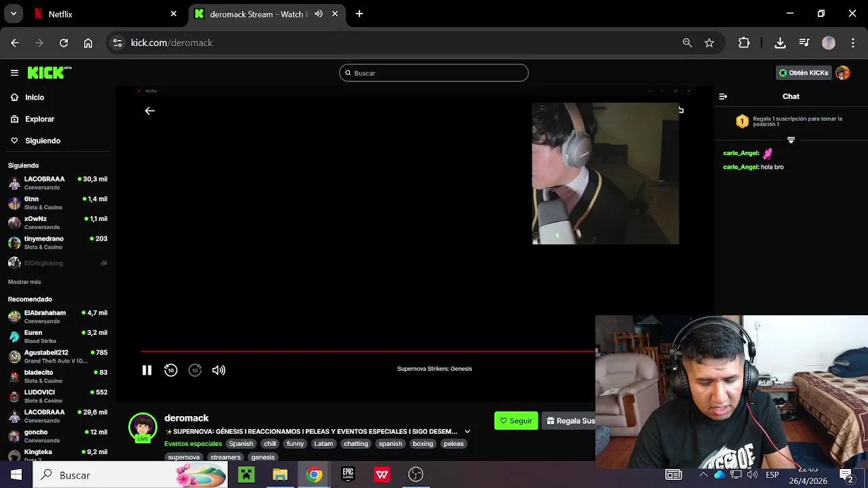Open ElAbrahaham recommended channel
Viewport: 868px width, 488px height.
pyautogui.click(x=58, y=317)
